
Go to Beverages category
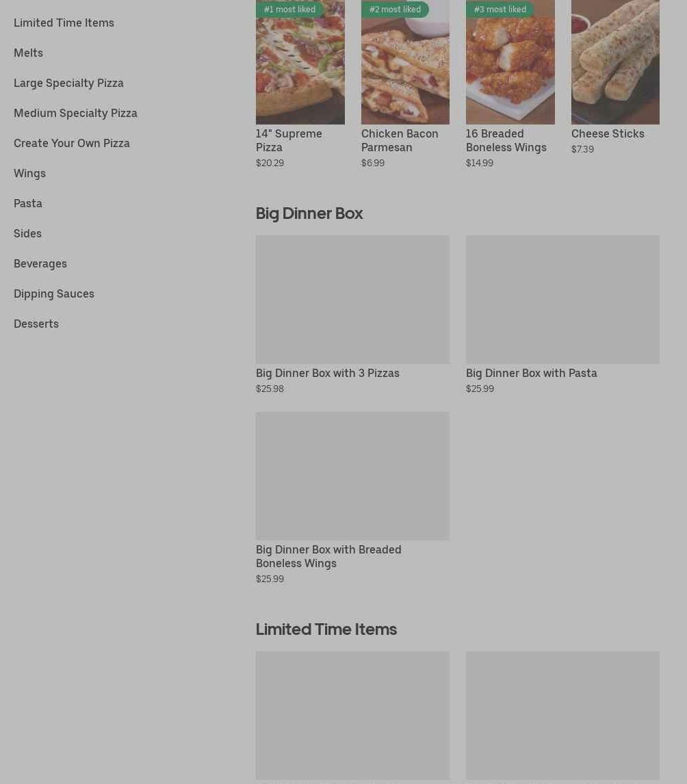[40, 263]
